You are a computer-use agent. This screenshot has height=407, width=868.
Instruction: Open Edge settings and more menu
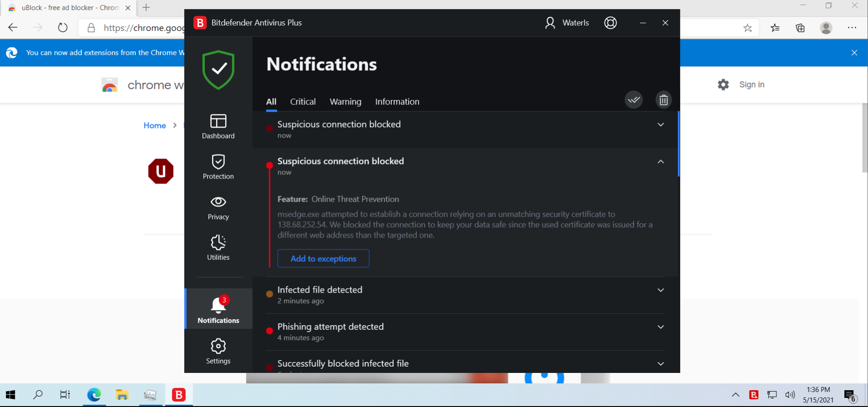[x=852, y=28]
